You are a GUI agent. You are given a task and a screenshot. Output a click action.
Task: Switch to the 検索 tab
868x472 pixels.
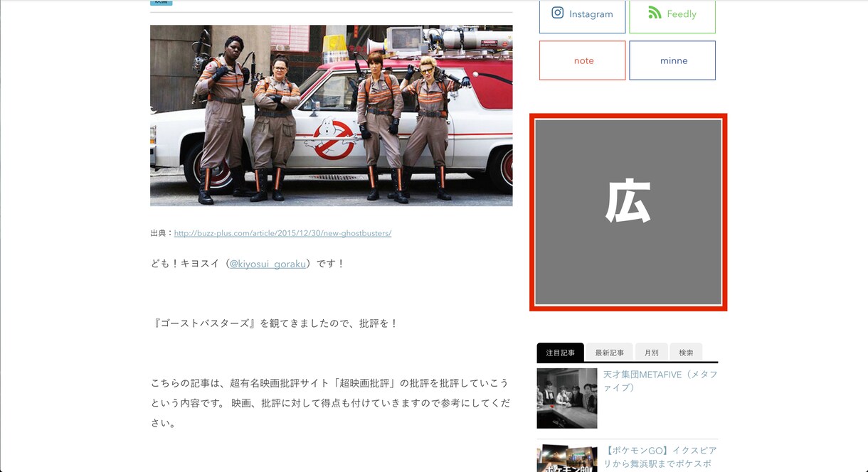coord(686,353)
